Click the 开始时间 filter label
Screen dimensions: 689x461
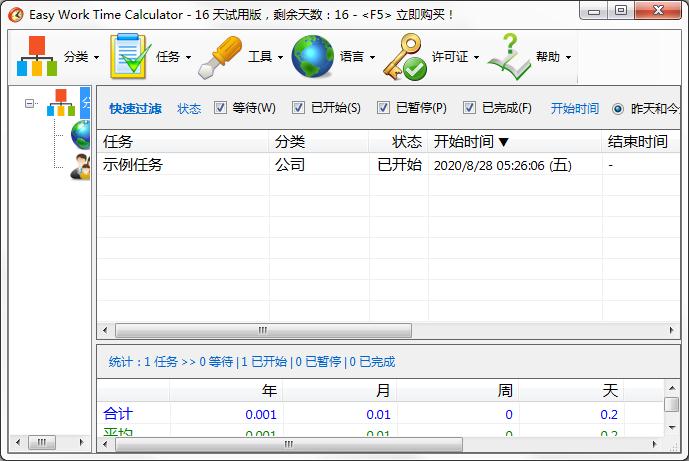[575, 108]
